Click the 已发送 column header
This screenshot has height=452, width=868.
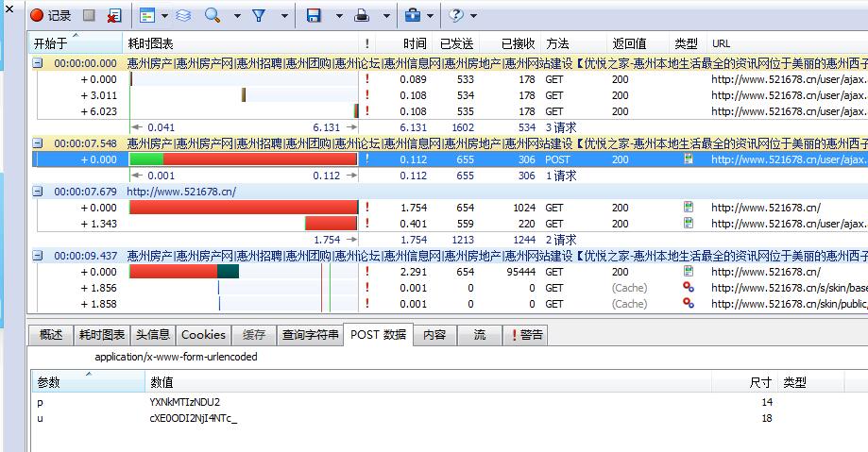[x=455, y=43]
